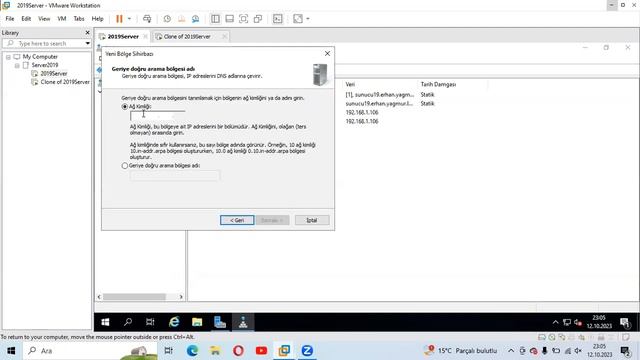This screenshot has height=360, width=640.
Task: Click the stretch guest display icon
Action: (298, 19)
